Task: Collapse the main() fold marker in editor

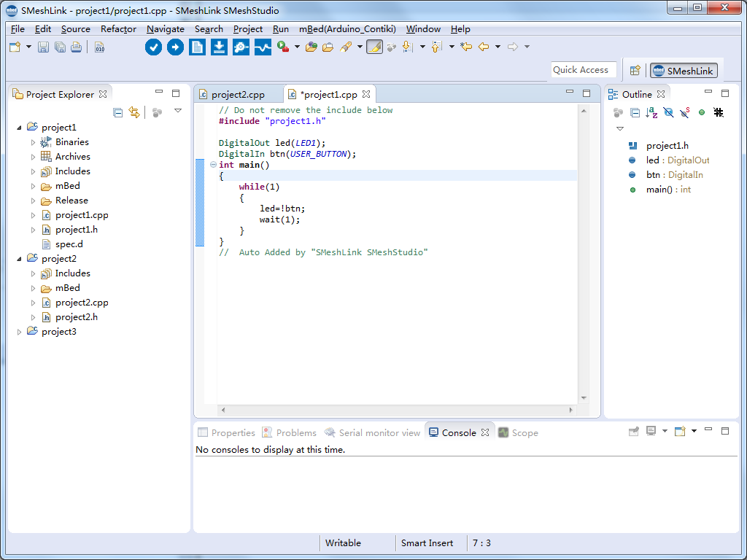Action: pyautogui.click(x=213, y=165)
